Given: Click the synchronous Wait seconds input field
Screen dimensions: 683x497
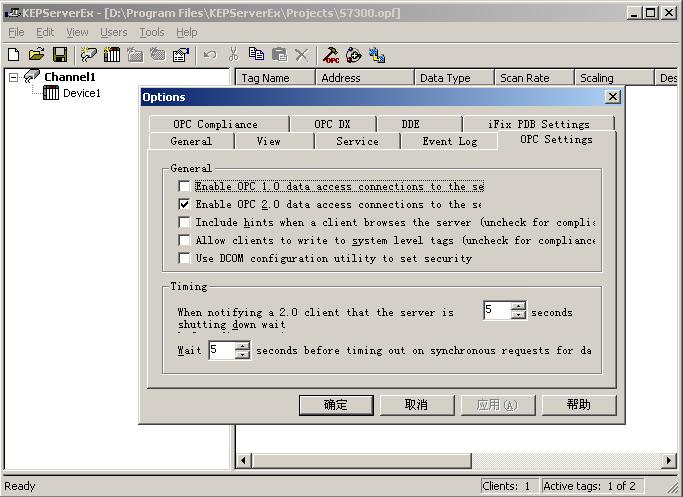Looking at the screenshot, I should coord(222,350).
